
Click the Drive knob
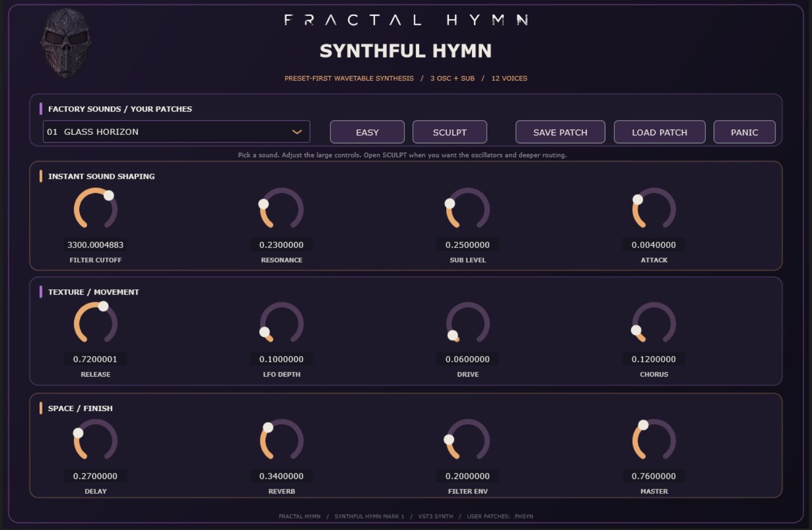tap(468, 323)
